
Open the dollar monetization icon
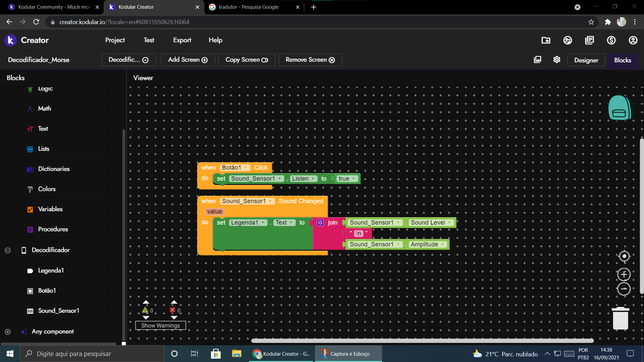611,40
